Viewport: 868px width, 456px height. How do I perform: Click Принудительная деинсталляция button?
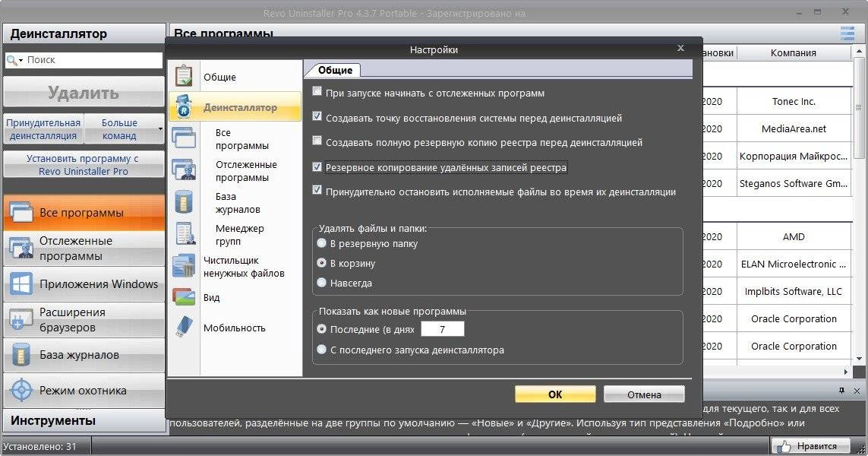(43, 129)
